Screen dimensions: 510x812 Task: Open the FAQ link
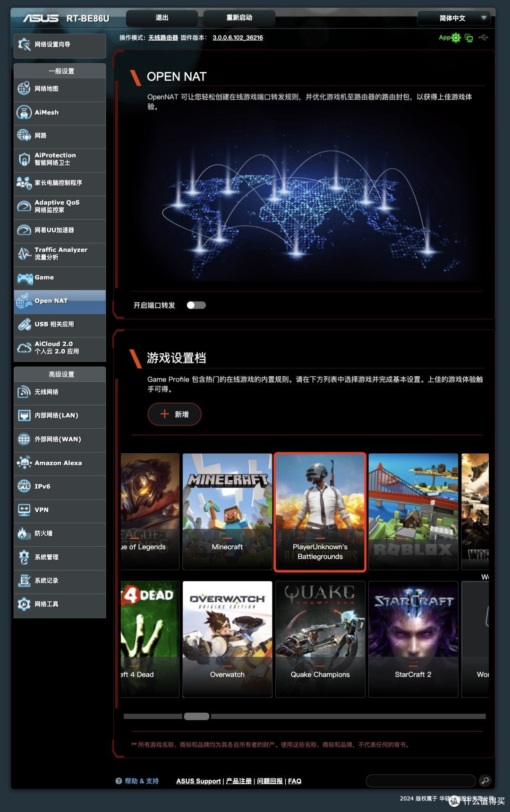295,781
